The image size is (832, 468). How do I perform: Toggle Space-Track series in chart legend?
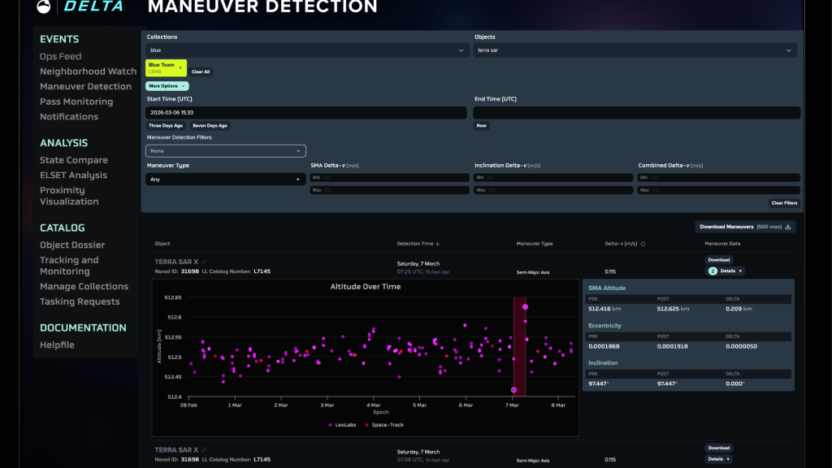385,425
